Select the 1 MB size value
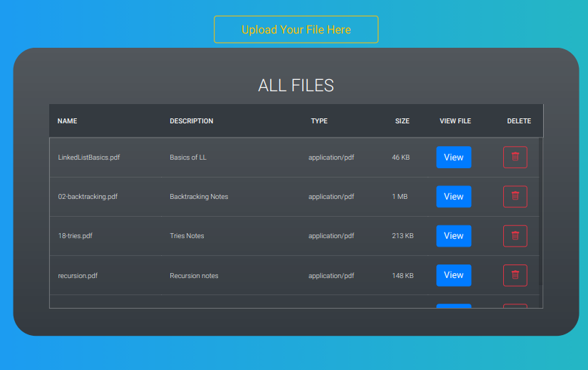This screenshot has height=370, width=588. (x=400, y=197)
